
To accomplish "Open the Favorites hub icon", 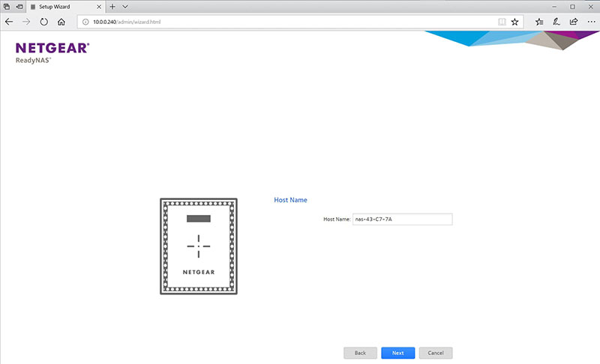I will [539, 22].
